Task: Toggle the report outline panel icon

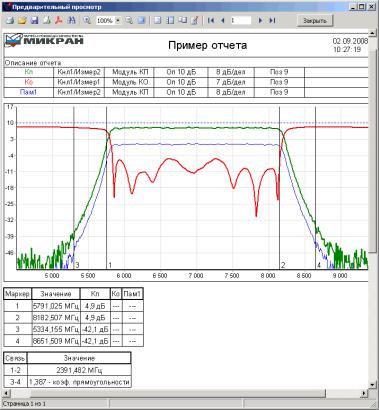Action: click(x=158, y=21)
